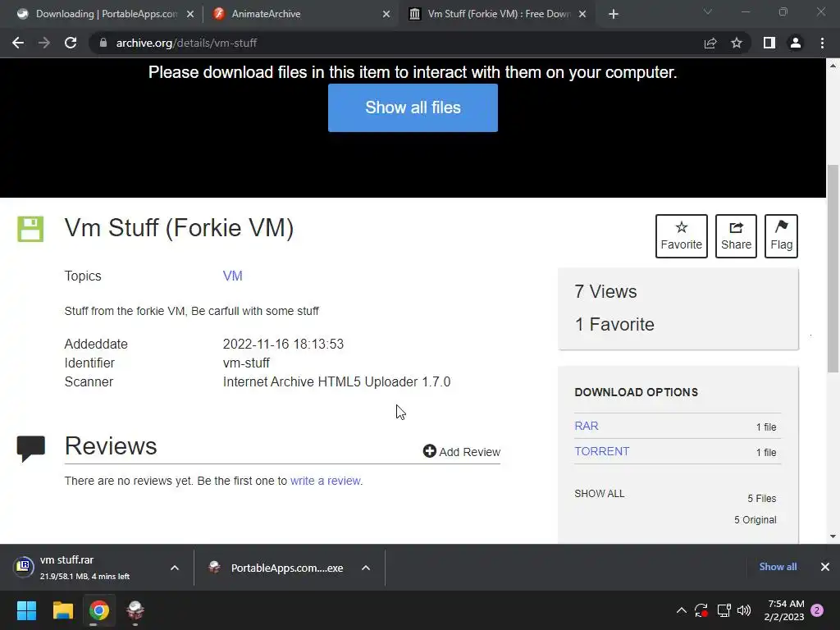Switch to the AnimateArchive tab

300,14
